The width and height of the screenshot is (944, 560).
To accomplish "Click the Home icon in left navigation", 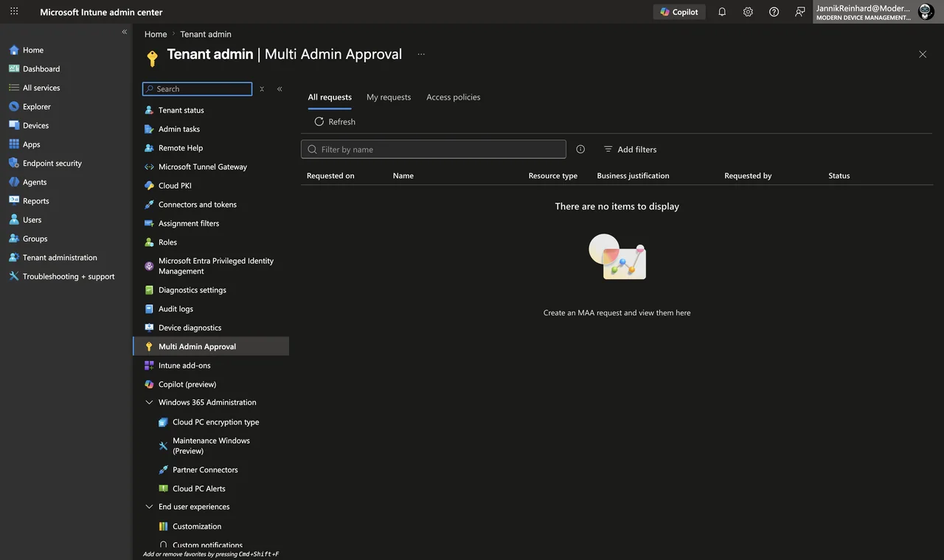I will 14,50.
